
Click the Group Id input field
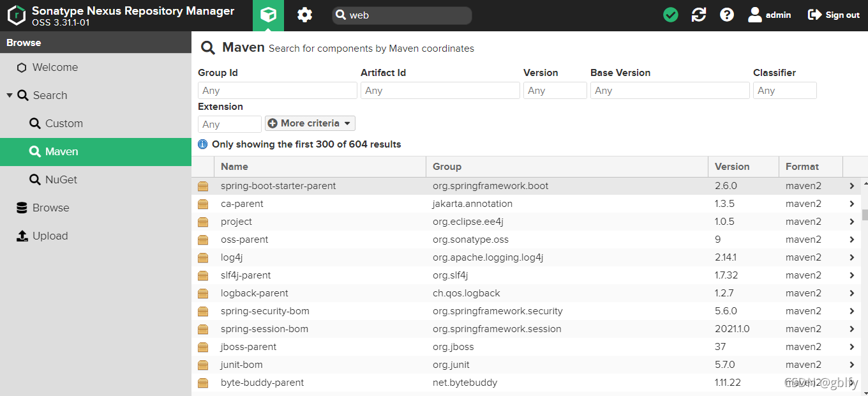pyautogui.click(x=277, y=91)
